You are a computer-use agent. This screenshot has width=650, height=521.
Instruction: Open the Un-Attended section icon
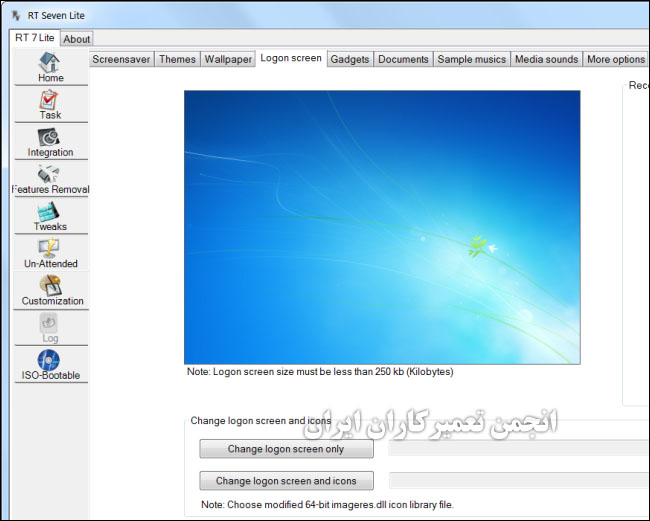(49, 248)
